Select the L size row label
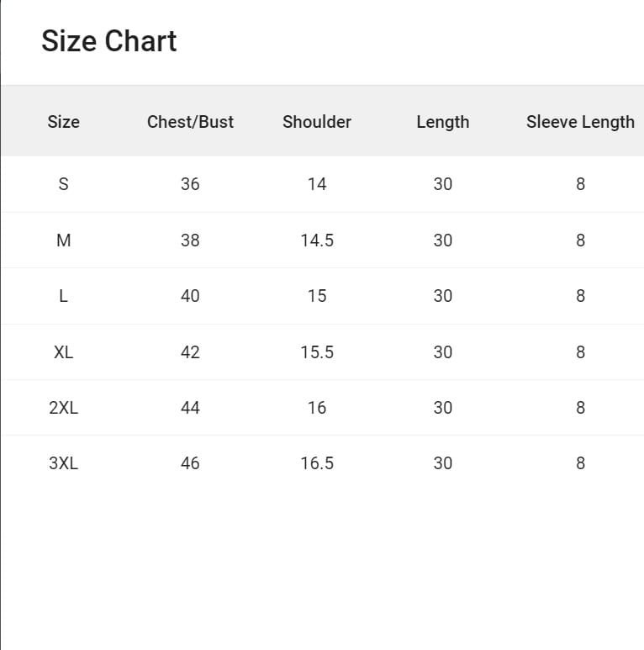The image size is (644, 650). 63,296
